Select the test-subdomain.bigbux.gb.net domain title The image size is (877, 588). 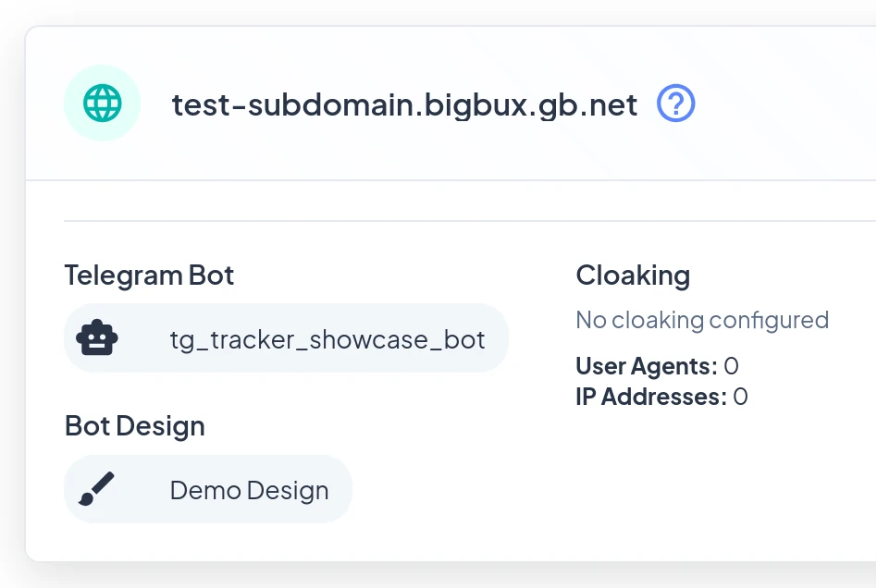point(404,104)
